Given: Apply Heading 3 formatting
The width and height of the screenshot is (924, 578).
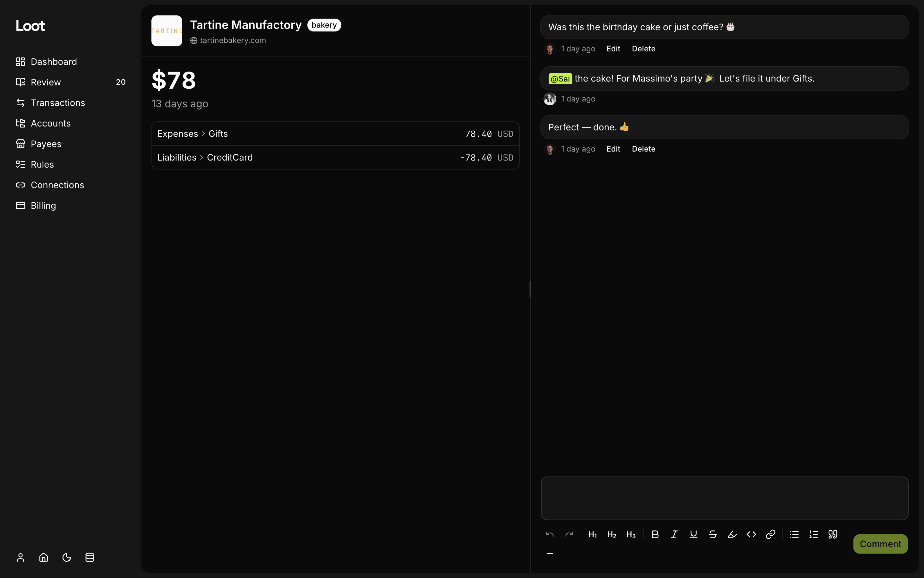Looking at the screenshot, I should tap(631, 534).
